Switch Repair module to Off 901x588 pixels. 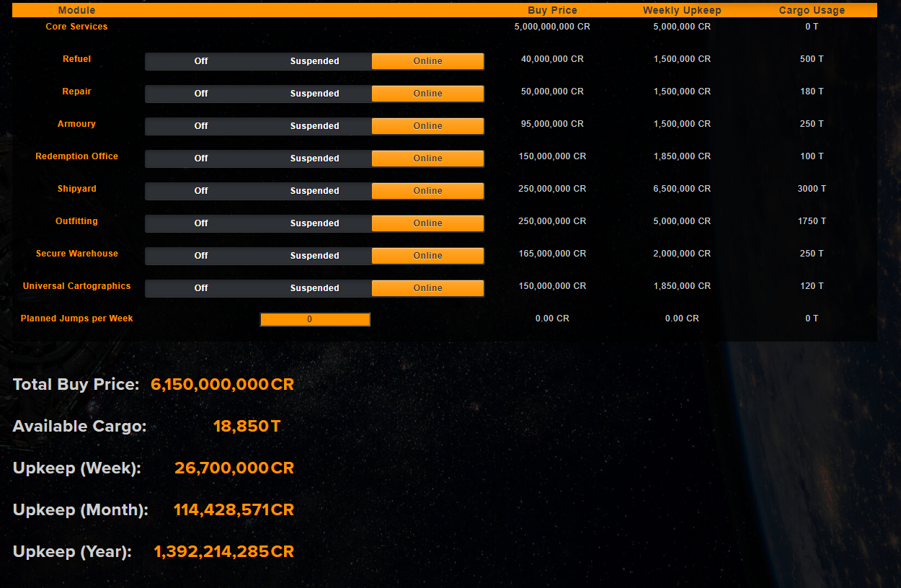click(201, 94)
